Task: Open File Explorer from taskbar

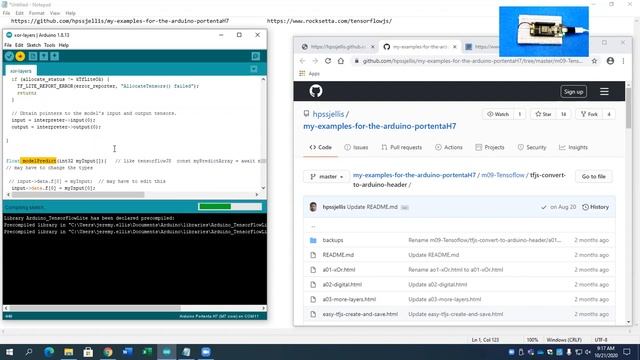Action: [x=69, y=352]
